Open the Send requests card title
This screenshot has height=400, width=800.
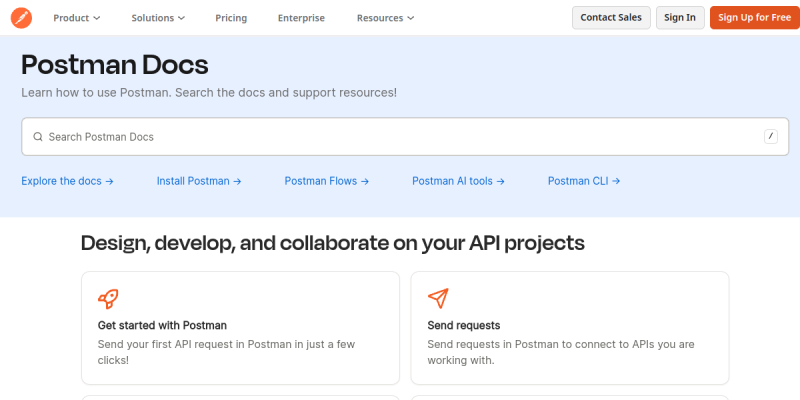[x=464, y=326]
